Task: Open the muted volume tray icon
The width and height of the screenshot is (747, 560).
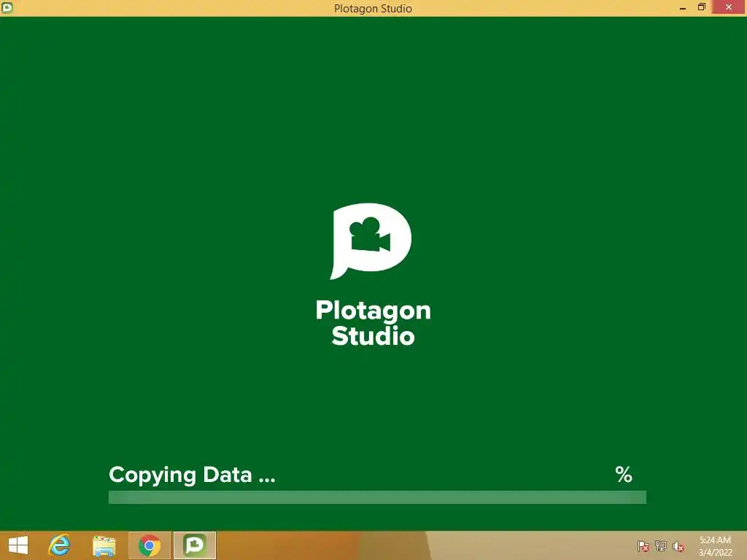Action: 678,546
